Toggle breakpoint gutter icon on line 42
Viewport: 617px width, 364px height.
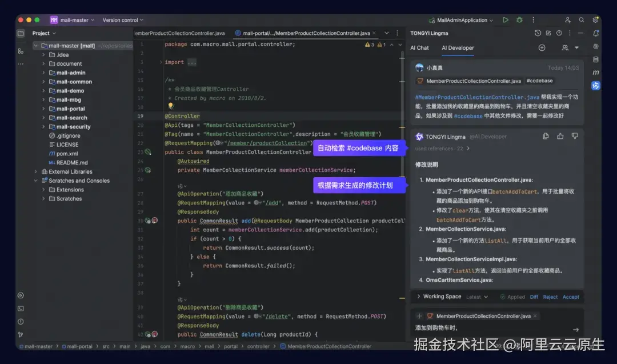tap(155, 334)
